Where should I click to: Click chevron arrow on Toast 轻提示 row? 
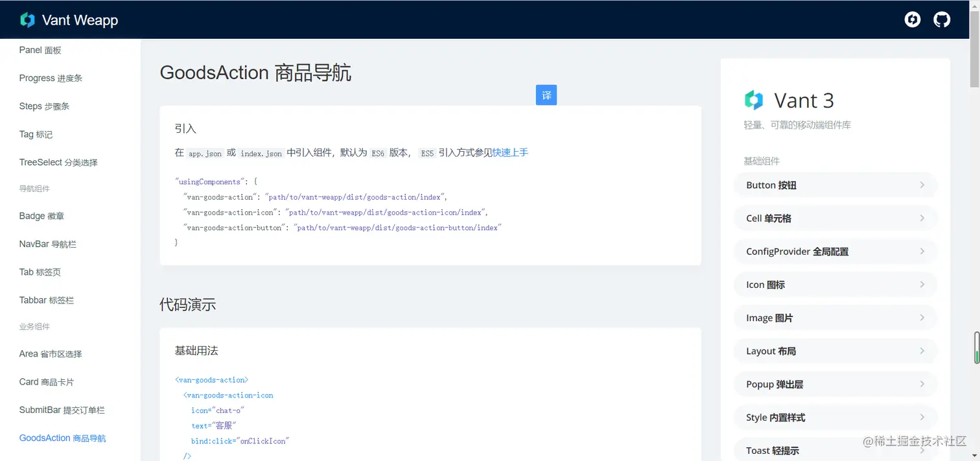[x=922, y=451]
